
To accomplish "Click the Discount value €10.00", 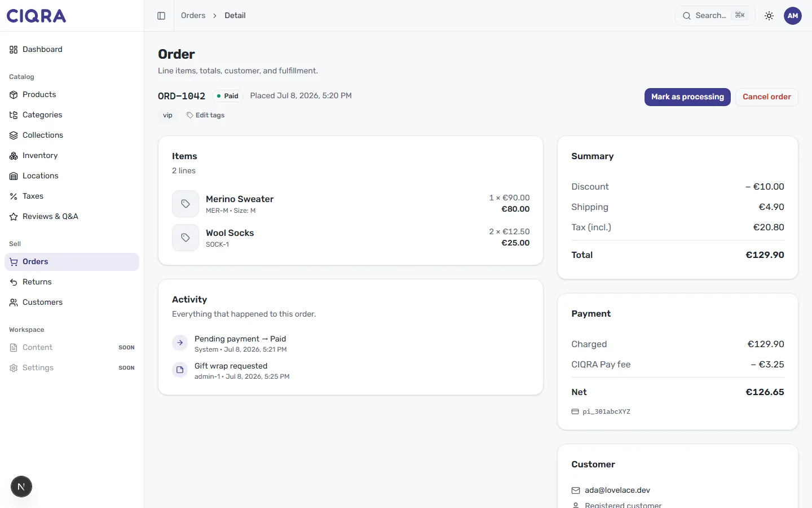I will (765, 187).
